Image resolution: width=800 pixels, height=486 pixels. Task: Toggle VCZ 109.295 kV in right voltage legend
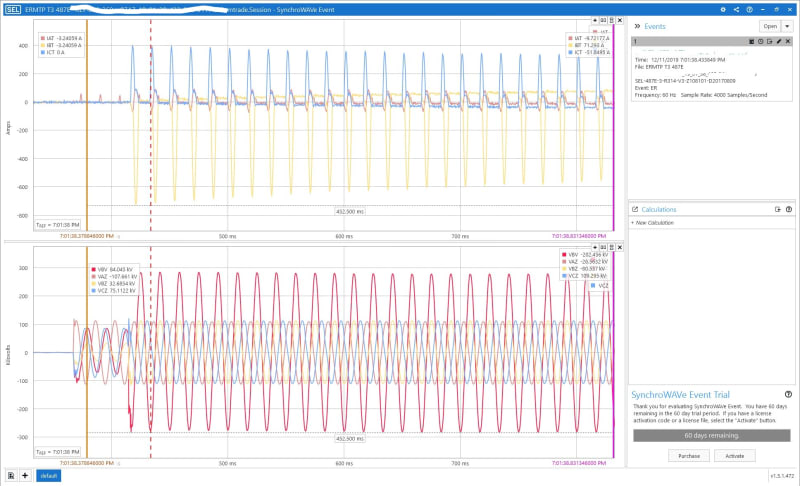tap(585, 276)
